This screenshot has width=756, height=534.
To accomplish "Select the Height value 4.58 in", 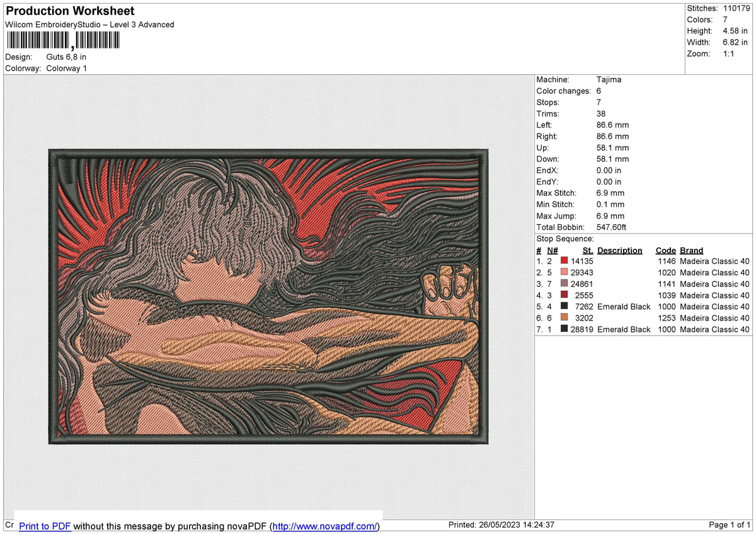I will (x=735, y=31).
